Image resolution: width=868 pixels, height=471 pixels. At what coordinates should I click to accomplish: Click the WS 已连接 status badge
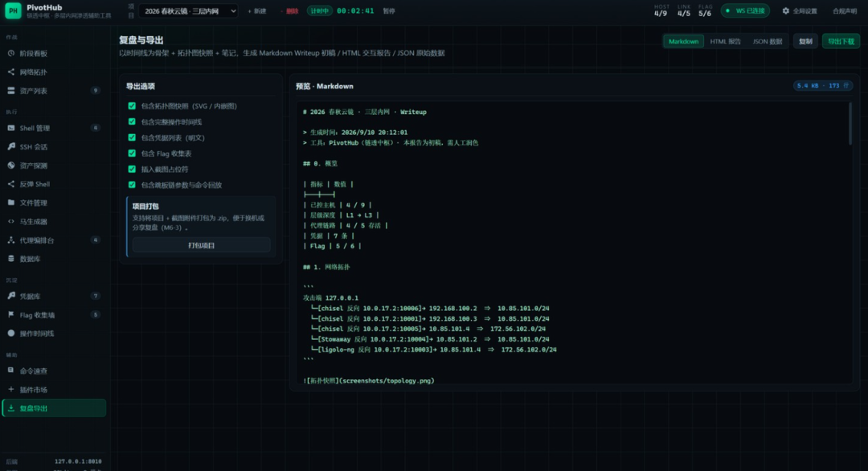[745, 10]
